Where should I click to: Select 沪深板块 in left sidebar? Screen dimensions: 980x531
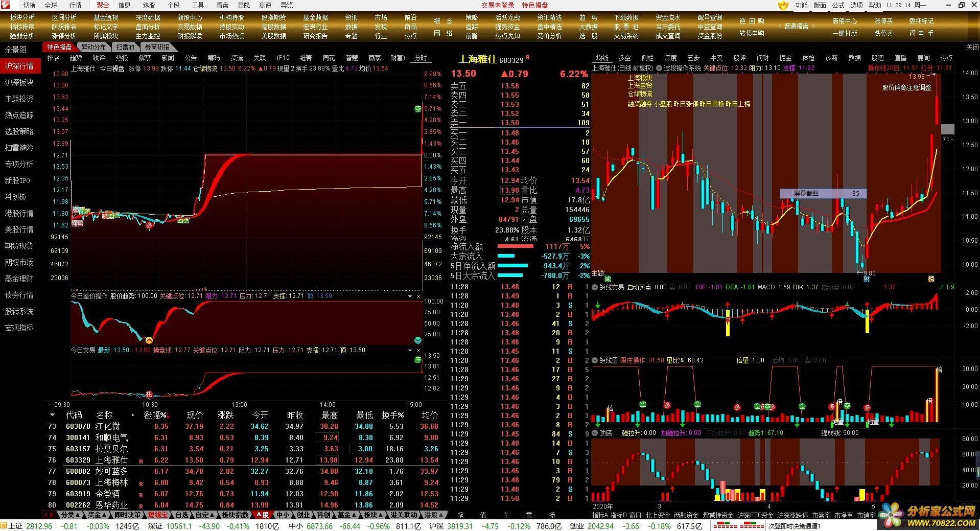19,82
